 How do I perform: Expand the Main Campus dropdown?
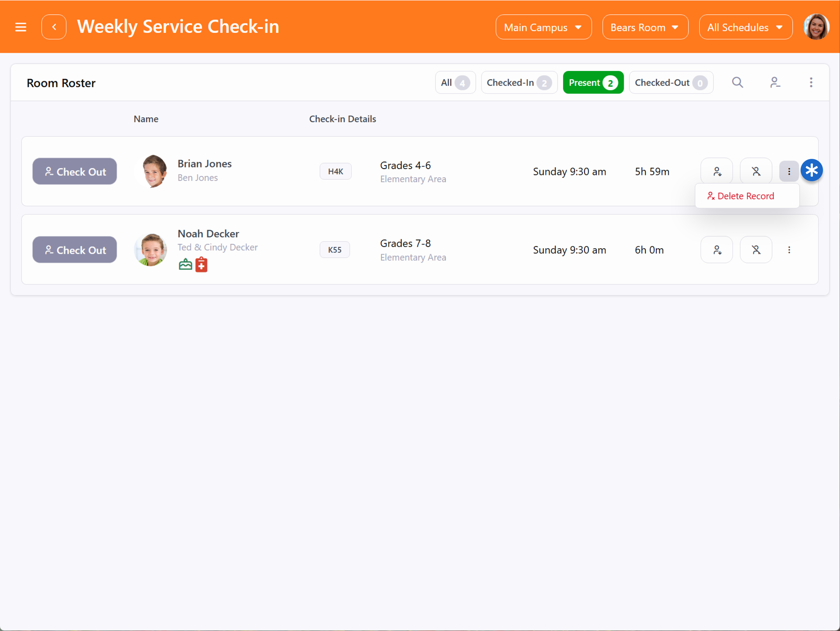[543, 27]
